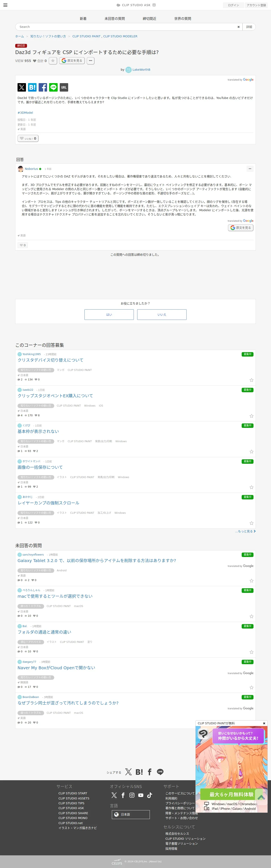This screenshot has height=868, width=271.
Task: Star the 基本枠が表示されない question
Action: [x=251, y=452]
